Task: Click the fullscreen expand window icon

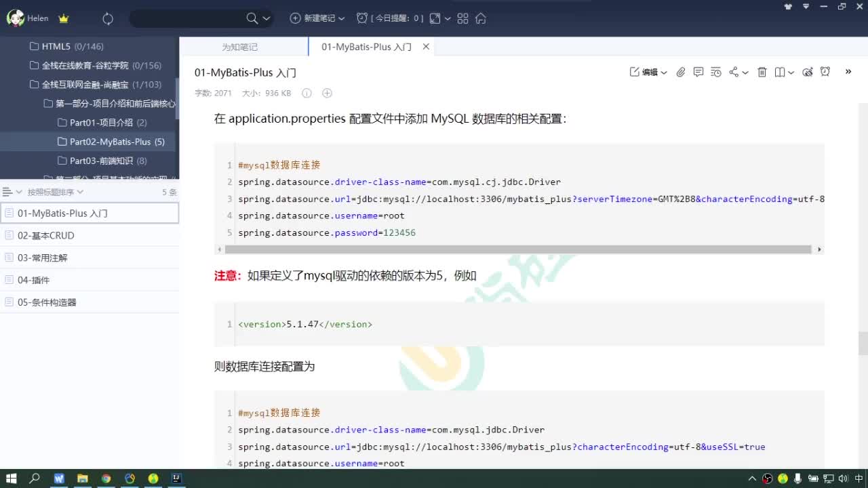Action: (x=435, y=18)
